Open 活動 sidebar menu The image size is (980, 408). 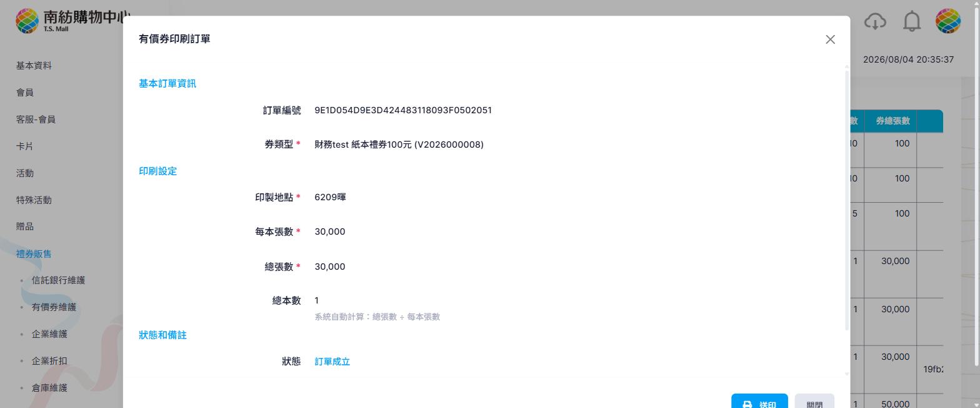[25, 173]
